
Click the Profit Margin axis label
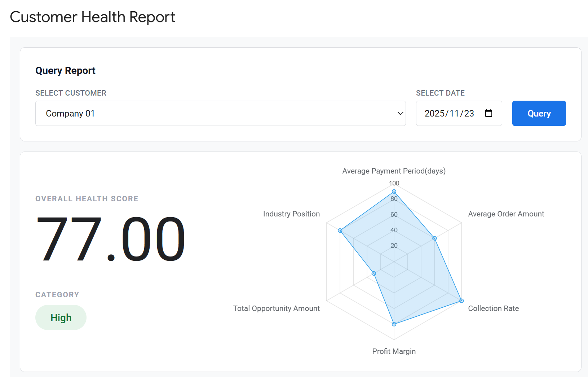tap(394, 351)
